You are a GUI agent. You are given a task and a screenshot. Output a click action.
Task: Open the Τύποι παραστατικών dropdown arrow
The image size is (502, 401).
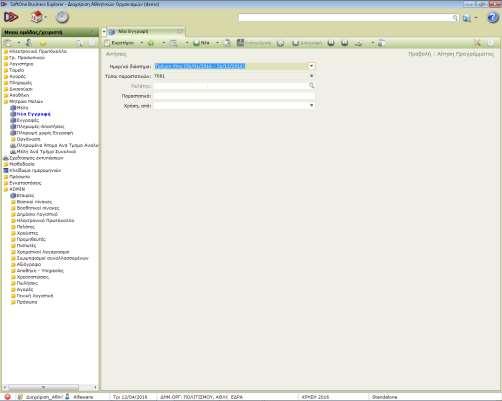pos(312,76)
